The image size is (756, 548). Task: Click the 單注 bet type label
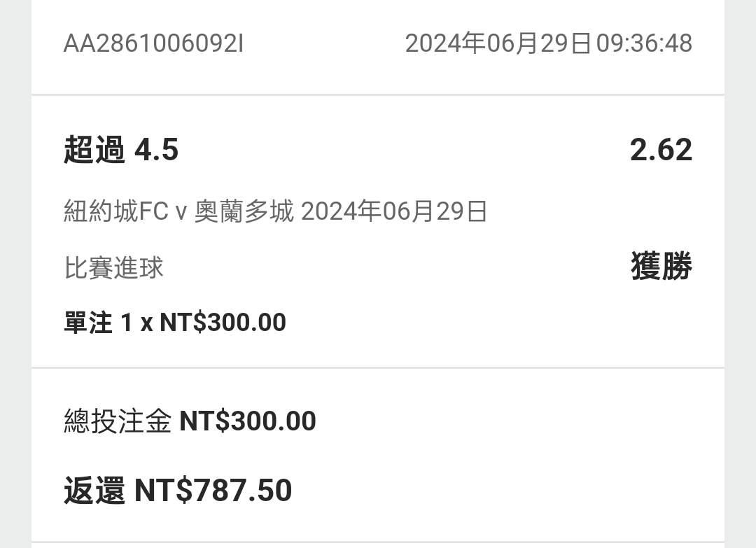point(88,323)
